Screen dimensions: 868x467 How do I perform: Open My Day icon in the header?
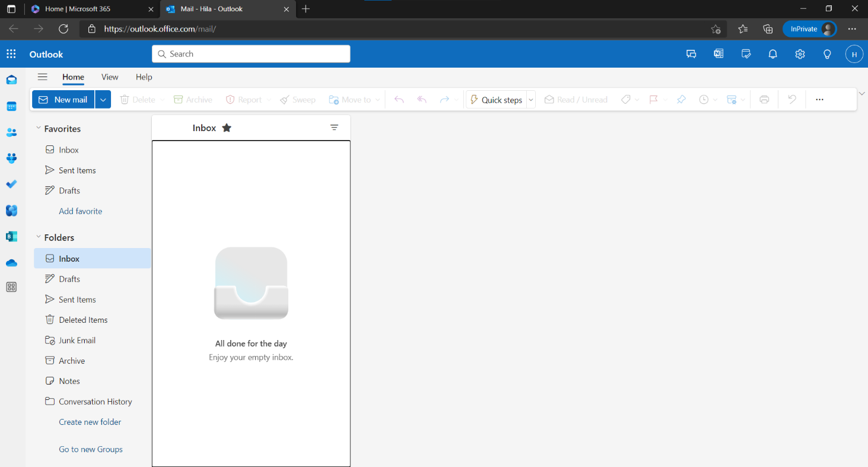pyautogui.click(x=746, y=54)
